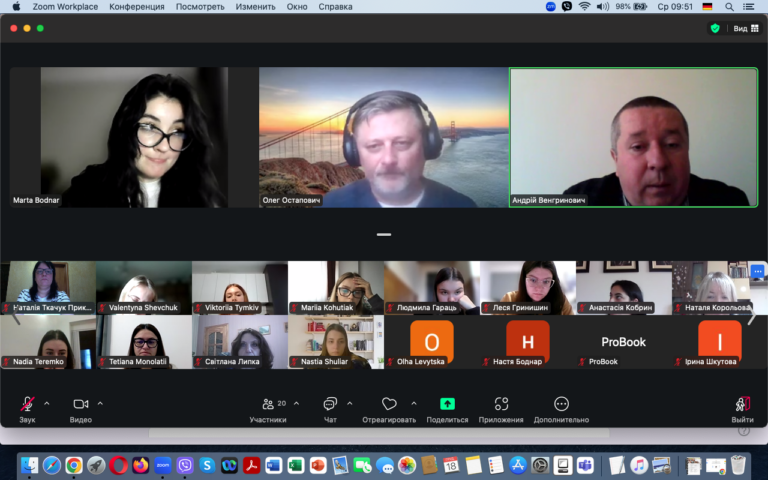Expand video options arrow next to camera
The width and height of the screenshot is (768, 480).
click(x=100, y=404)
